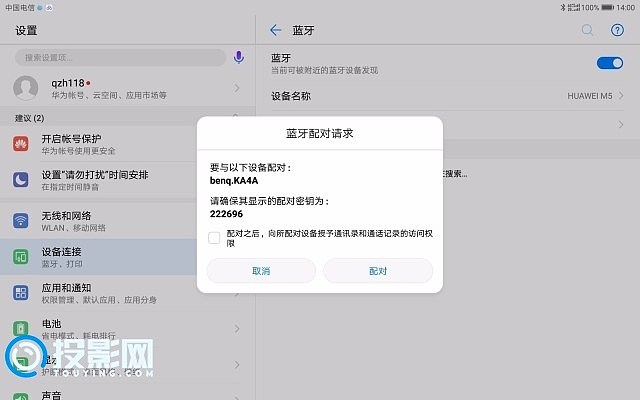The image size is (640, 400).
Task: Tap the 中国电信 carrier label
Action: tap(20, 7)
